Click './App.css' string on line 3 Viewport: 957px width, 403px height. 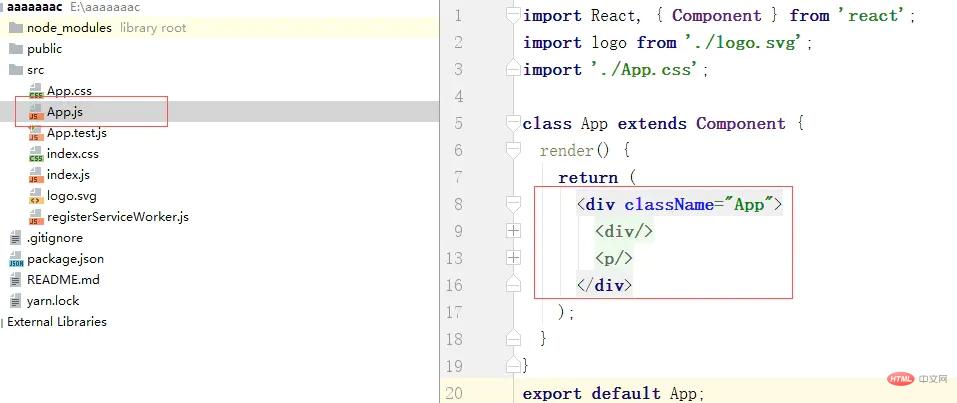click(x=645, y=70)
